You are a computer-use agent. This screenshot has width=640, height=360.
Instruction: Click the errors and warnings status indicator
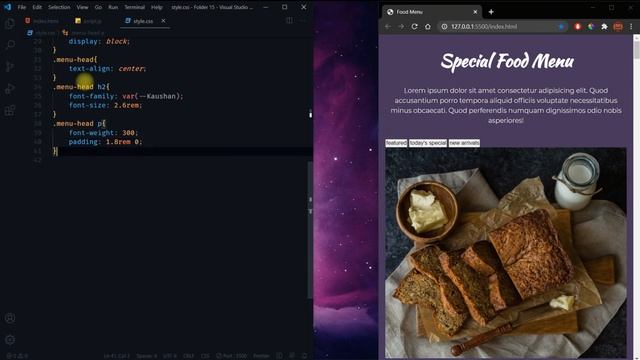pos(17,356)
